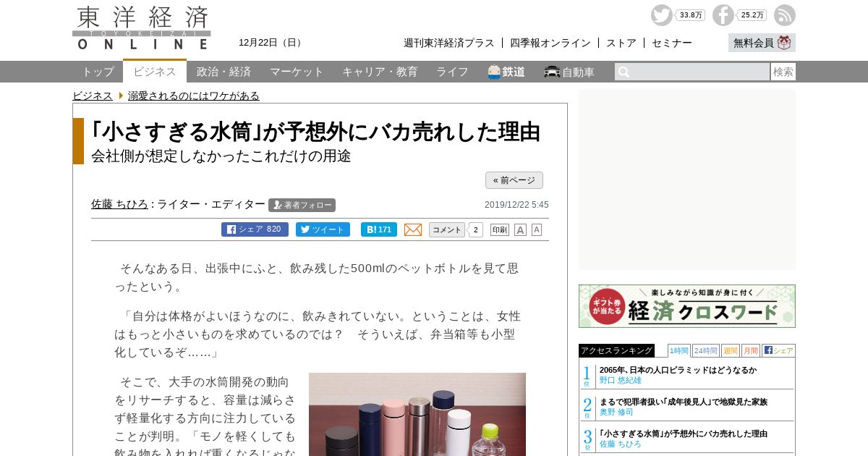Open author 奥野 修司 link
Viewport: 868px width, 456px height.
[616, 412]
